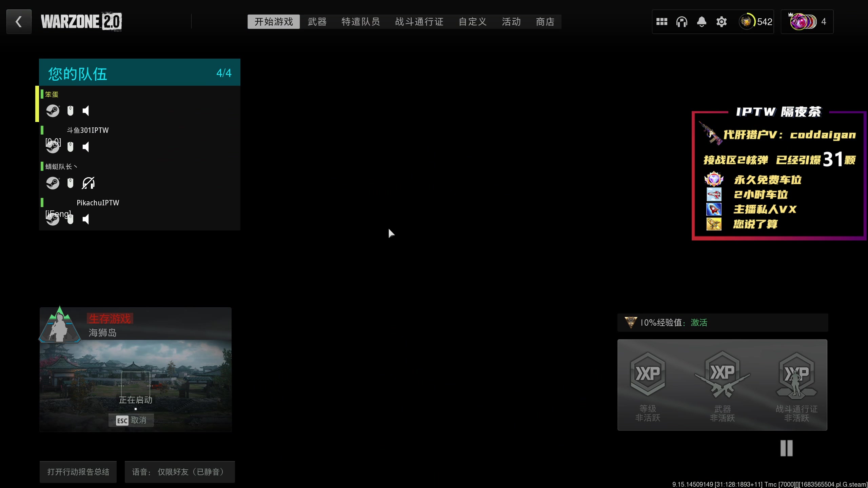Mute the speaker for 斗鱼301IPTW
The height and width of the screenshot is (488, 868).
tap(86, 147)
